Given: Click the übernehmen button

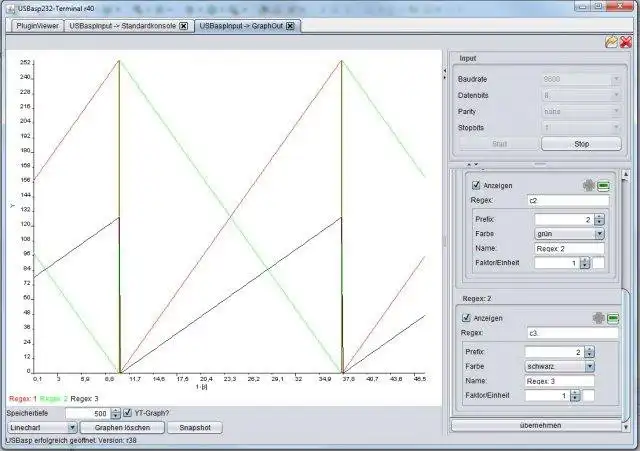Looking at the screenshot, I should (x=540, y=425).
